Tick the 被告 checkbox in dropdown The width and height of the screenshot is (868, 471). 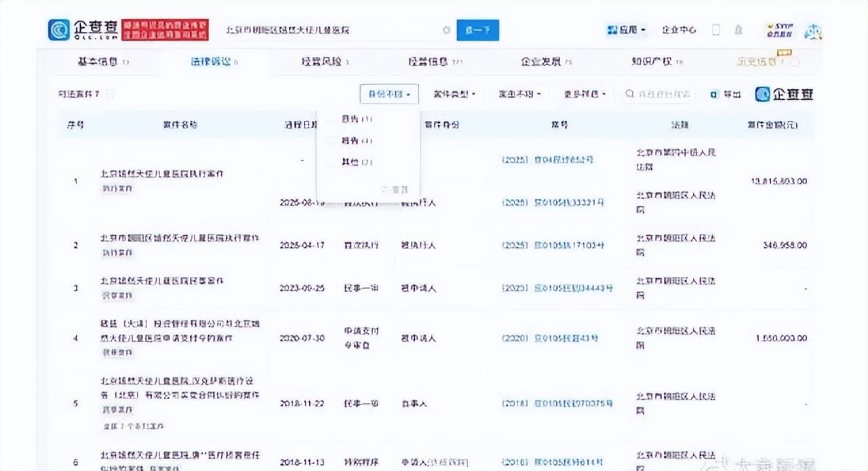coord(332,140)
